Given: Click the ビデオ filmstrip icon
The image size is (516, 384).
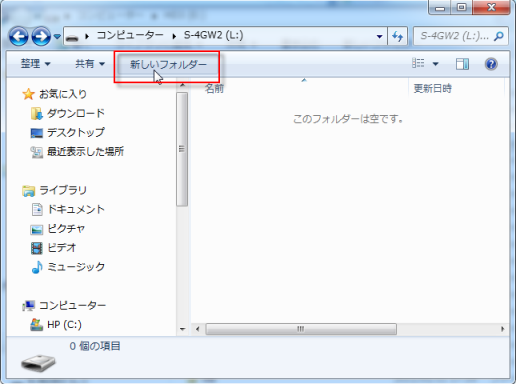Looking at the screenshot, I should click(x=37, y=248).
